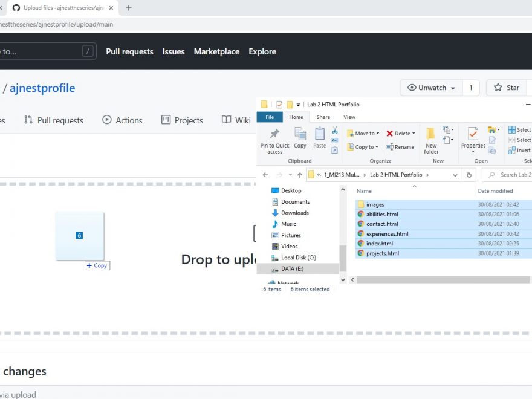The width and height of the screenshot is (532, 399).
Task: Click the file list horizontal scrollbar
Action: (441, 280)
